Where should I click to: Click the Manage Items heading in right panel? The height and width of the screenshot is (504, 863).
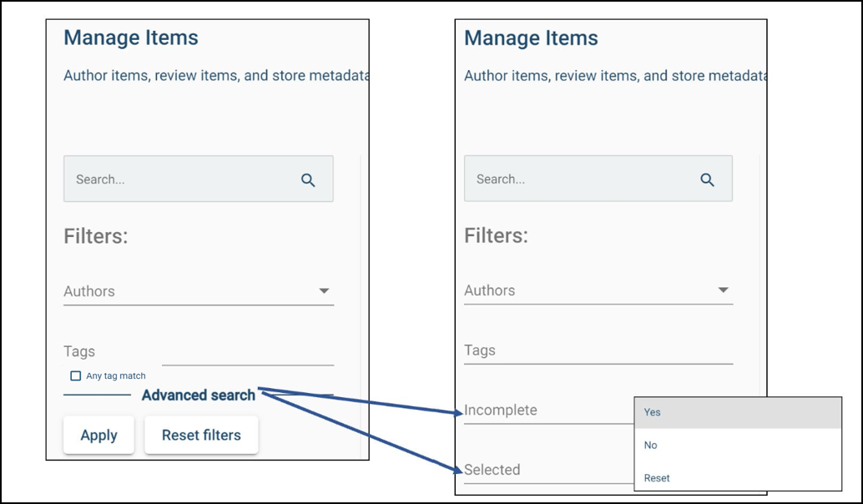coord(531,38)
